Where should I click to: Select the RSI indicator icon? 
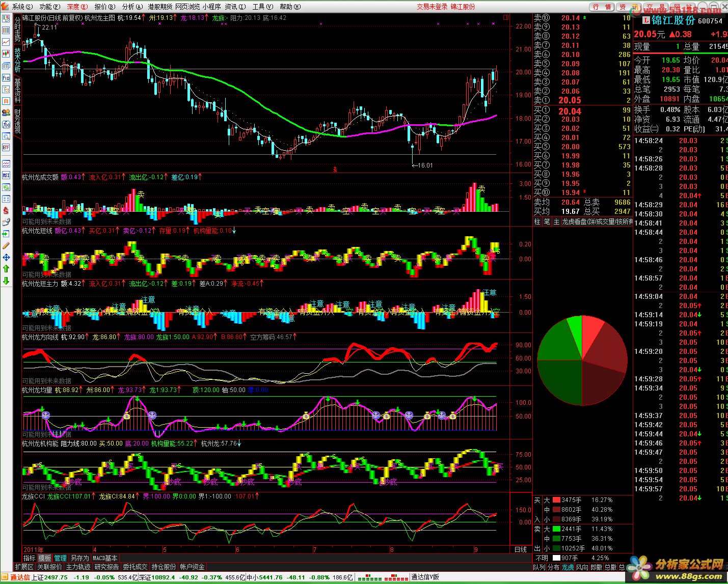(6, 175)
